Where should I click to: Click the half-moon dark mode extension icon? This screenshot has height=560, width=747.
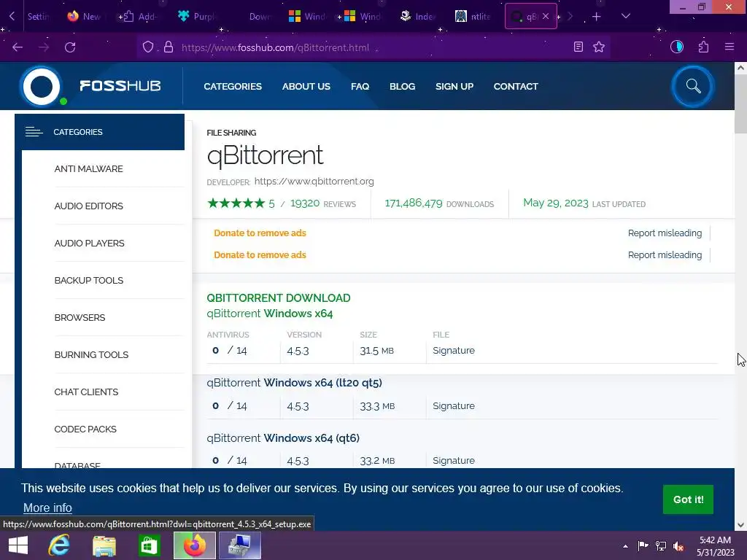(676, 47)
